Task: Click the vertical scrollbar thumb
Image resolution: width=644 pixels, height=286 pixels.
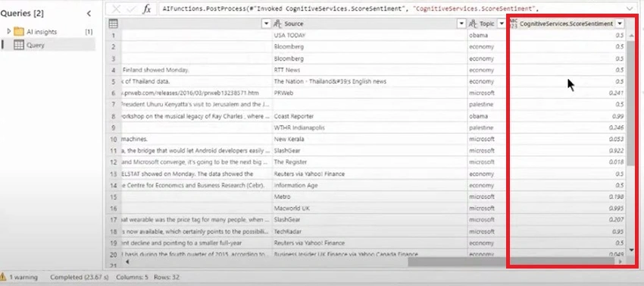Action: point(631,103)
